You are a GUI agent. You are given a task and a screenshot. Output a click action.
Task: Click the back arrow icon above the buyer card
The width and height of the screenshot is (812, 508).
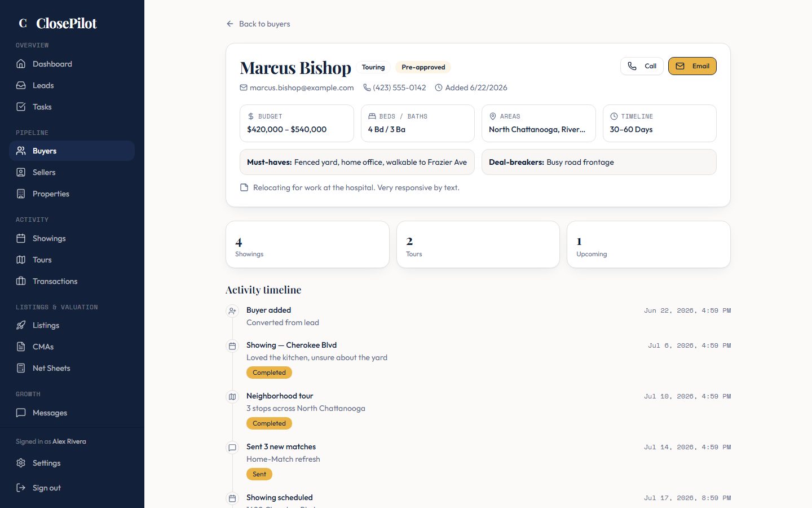pos(230,24)
